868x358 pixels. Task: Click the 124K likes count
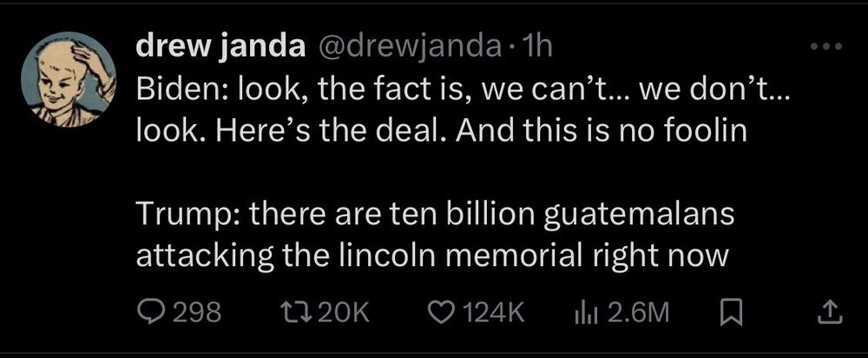[496, 311]
